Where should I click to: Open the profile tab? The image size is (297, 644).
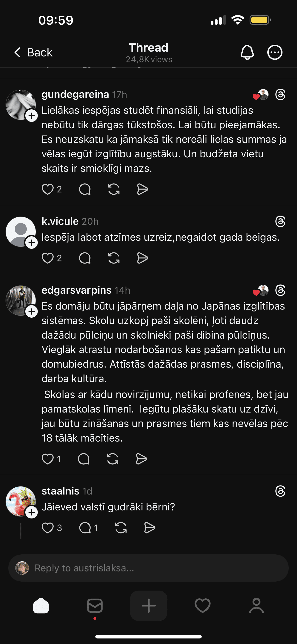tap(256, 606)
